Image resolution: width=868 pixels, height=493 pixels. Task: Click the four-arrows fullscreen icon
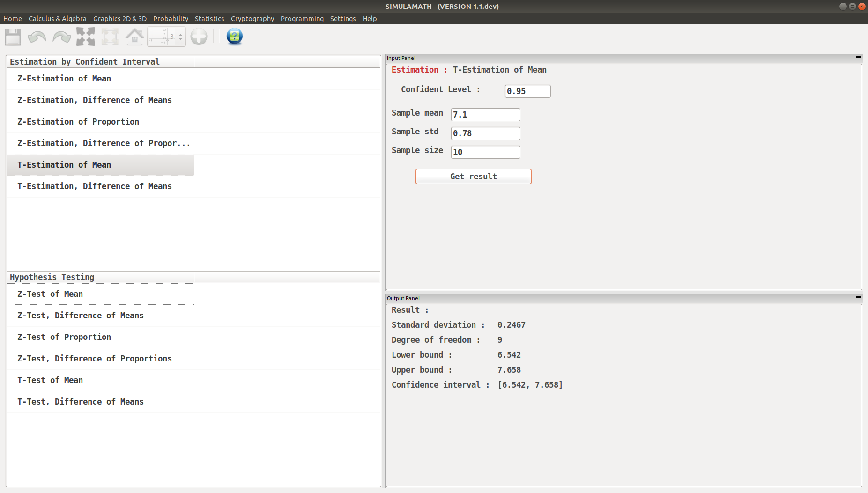(x=86, y=37)
